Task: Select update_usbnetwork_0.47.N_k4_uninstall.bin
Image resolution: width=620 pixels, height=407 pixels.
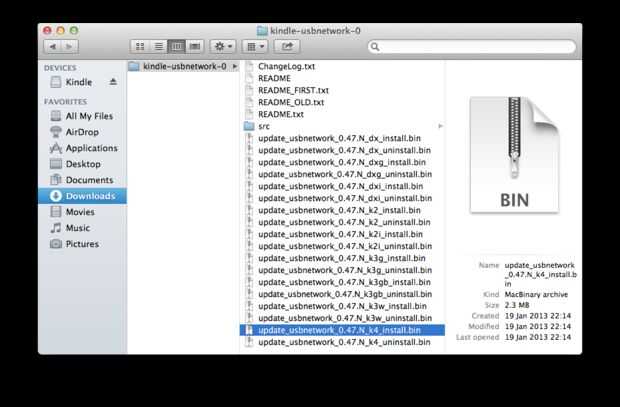Action: (x=344, y=342)
